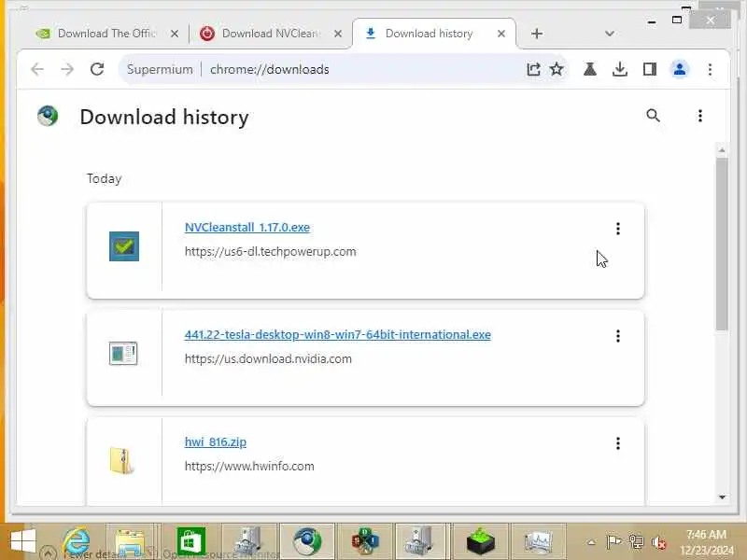This screenshot has height=560, width=747.
Task: Reload the downloads page
Action: click(97, 69)
